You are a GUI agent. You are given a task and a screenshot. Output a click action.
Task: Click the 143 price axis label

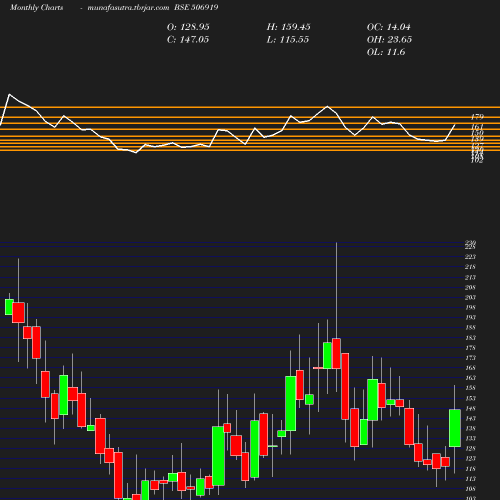(x=470, y=418)
